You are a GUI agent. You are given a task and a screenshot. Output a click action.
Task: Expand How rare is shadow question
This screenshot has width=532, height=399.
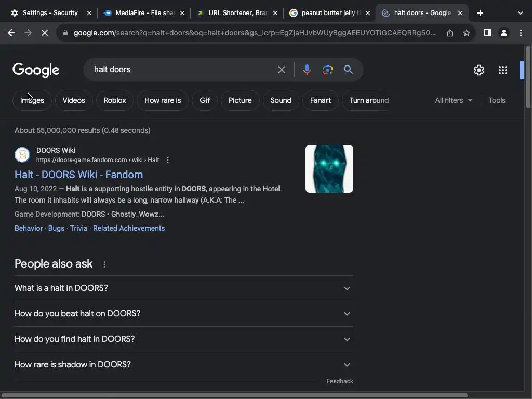(184, 365)
